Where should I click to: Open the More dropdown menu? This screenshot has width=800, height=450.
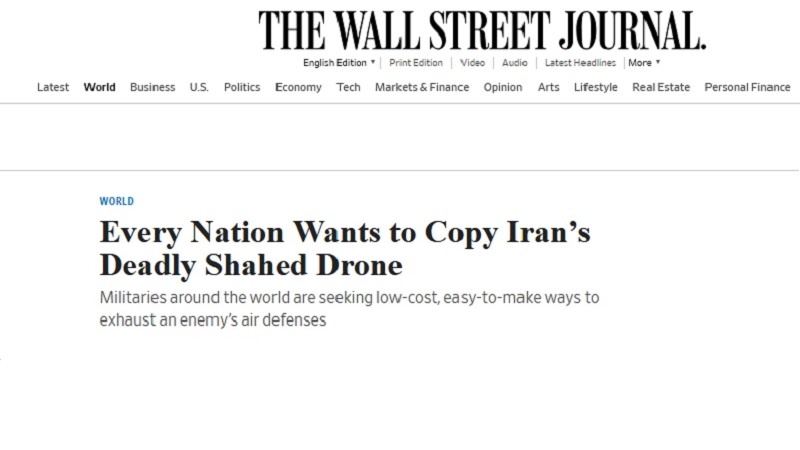[644, 63]
